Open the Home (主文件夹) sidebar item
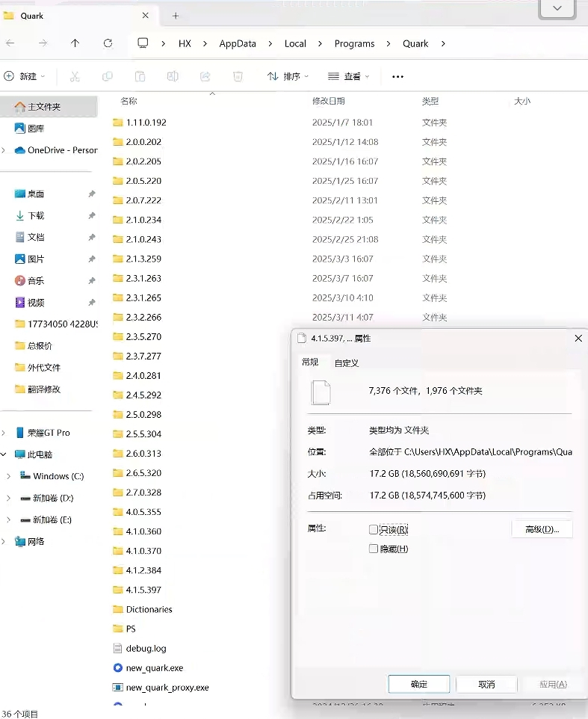This screenshot has height=719, width=588. [49, 106]
